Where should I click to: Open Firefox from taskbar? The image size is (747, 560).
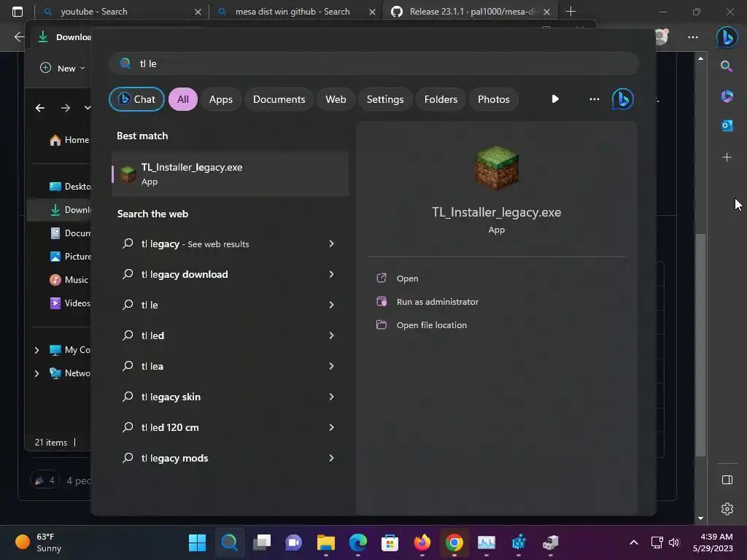pyautogui.click(x=422, y=542)
